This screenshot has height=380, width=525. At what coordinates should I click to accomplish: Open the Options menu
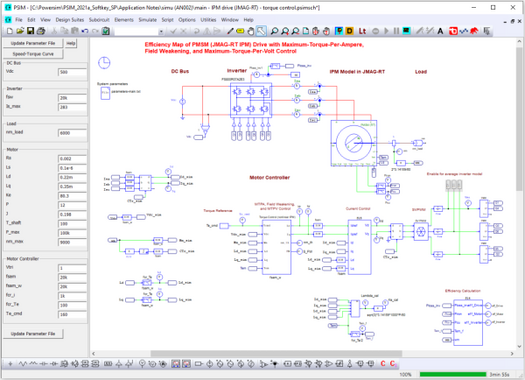tap(187, 20)
